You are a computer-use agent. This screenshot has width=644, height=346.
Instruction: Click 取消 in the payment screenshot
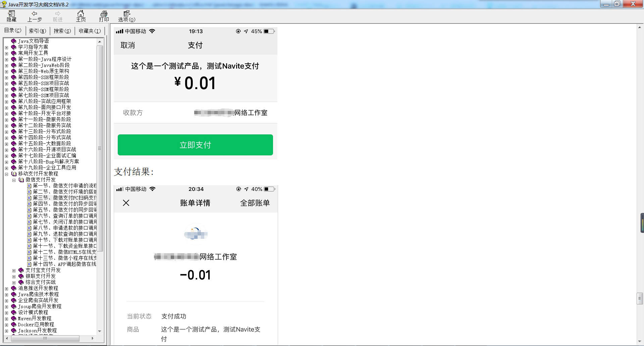click(128, 45)
